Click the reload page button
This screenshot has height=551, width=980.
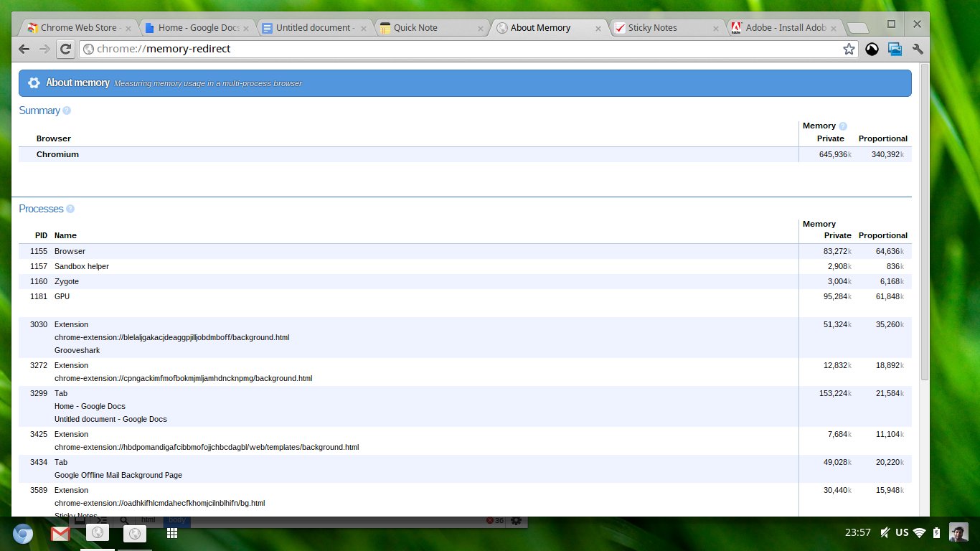click(x=65, y=49)
